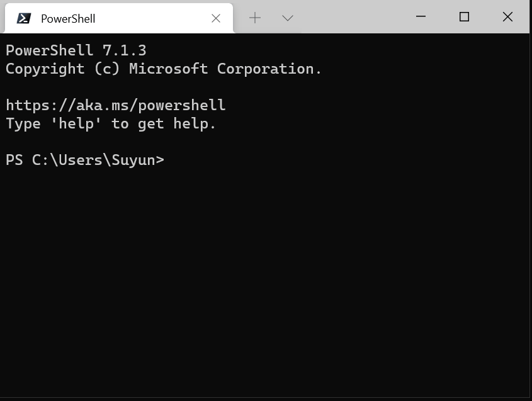532x401 pixels.
Task: Click the minimize icon on the title bar
Action: (419, 17)
